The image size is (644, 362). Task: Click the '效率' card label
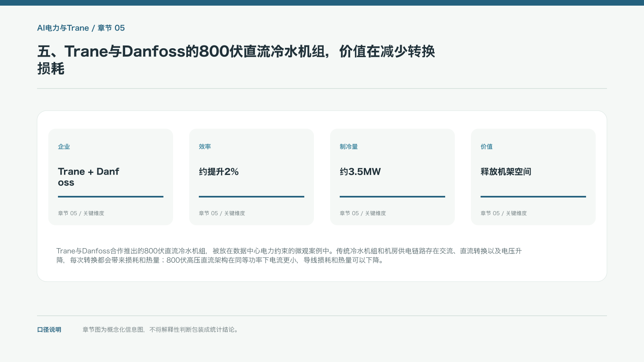click(x=205, y=147)
